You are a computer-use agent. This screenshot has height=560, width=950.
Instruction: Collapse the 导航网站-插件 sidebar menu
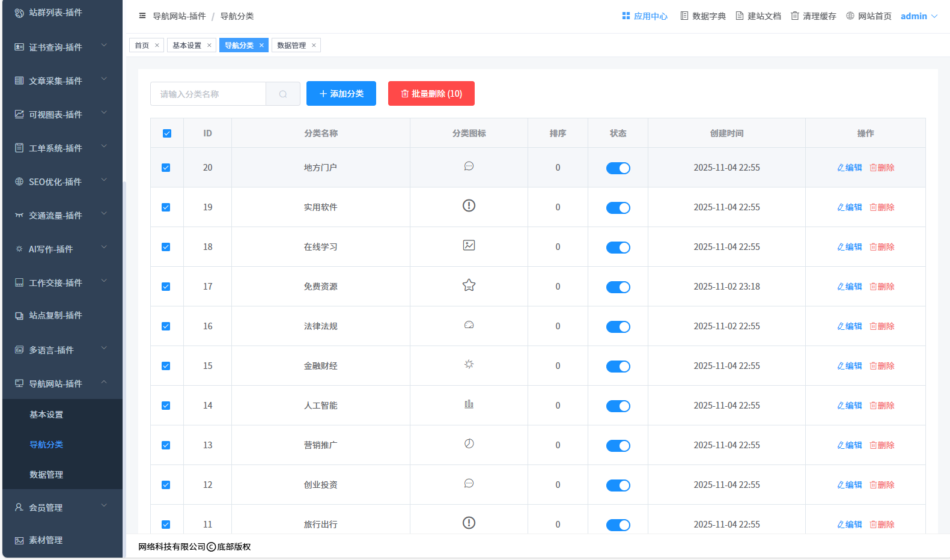[55, 383]
